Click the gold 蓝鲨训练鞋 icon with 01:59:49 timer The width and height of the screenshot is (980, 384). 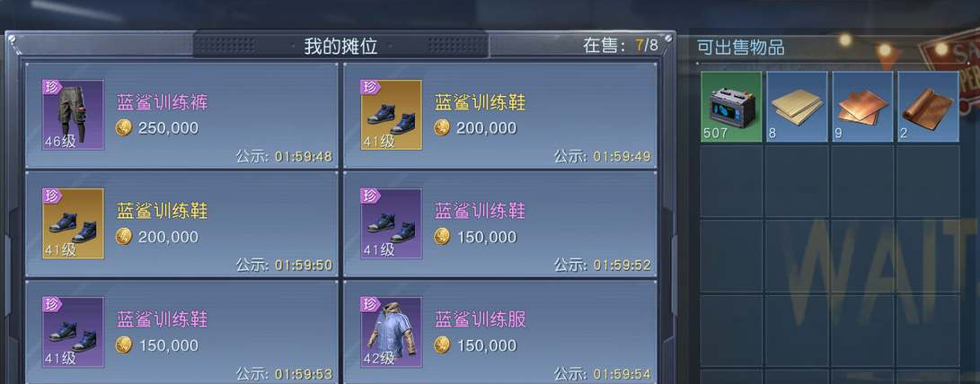[x=392, y=115]
